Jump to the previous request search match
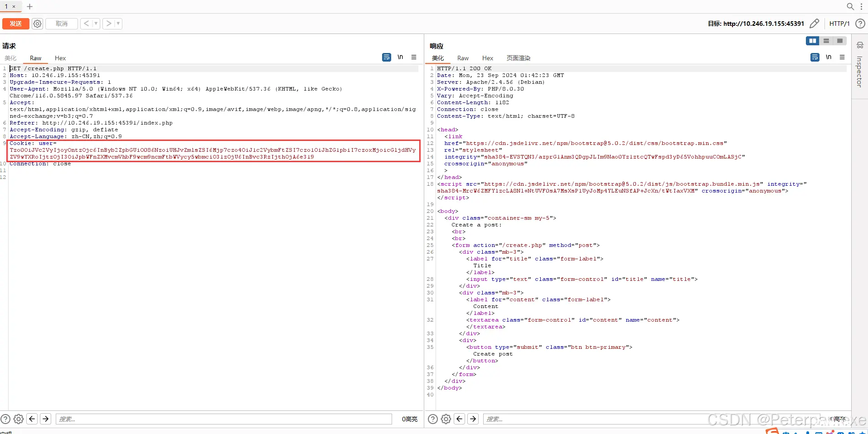868x434 pixels. [x=32, y=419]
